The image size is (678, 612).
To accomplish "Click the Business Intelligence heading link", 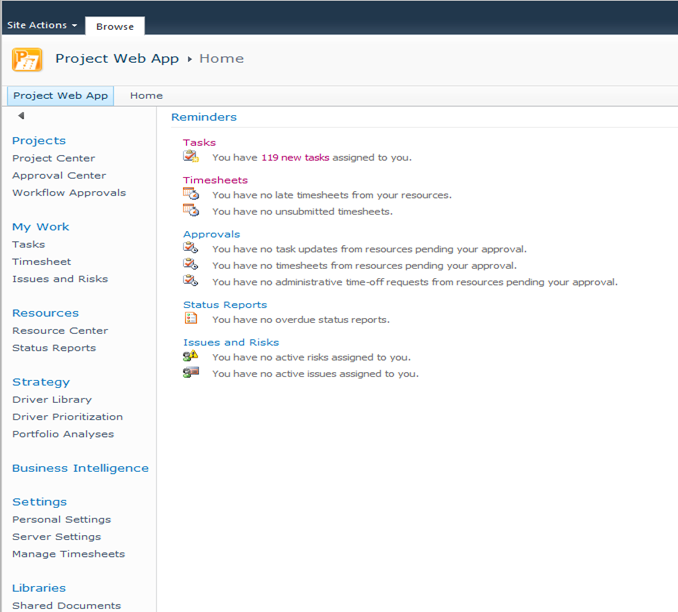I will click(80, 468).
